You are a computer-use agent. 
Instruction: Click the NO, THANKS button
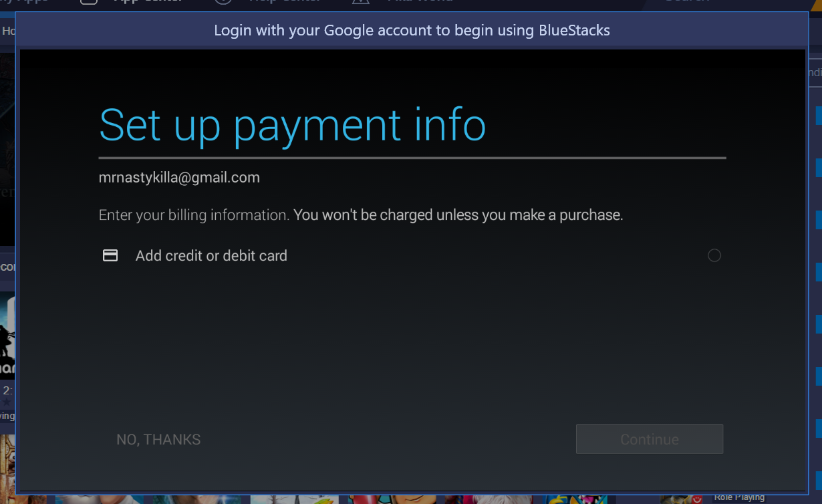[x=158, y=440]
